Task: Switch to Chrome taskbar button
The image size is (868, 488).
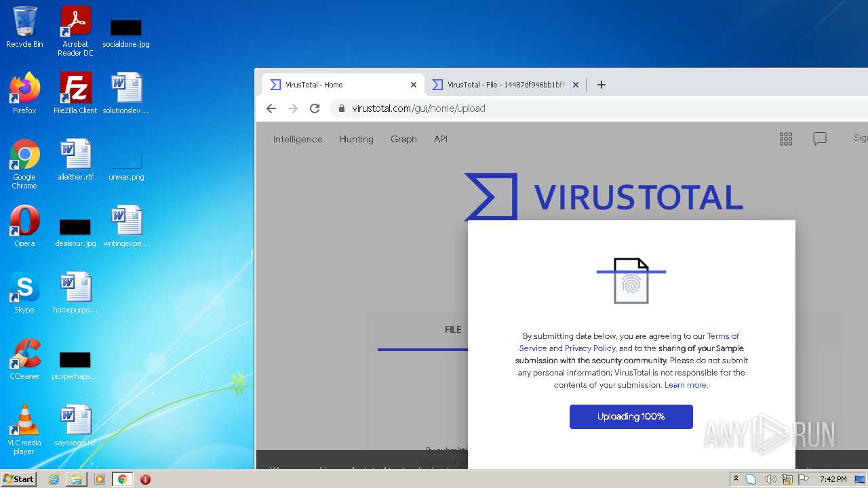Action: (123, 479)
